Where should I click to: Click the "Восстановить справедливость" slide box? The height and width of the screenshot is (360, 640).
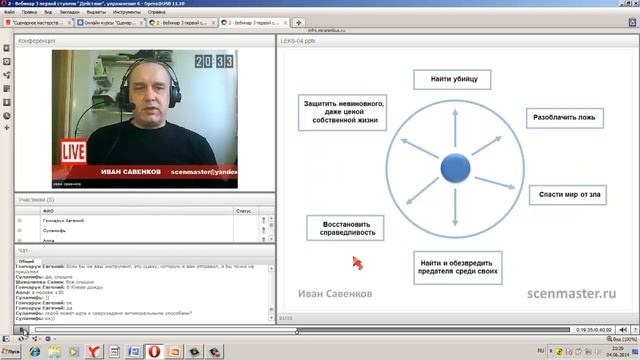coord(345,228)
